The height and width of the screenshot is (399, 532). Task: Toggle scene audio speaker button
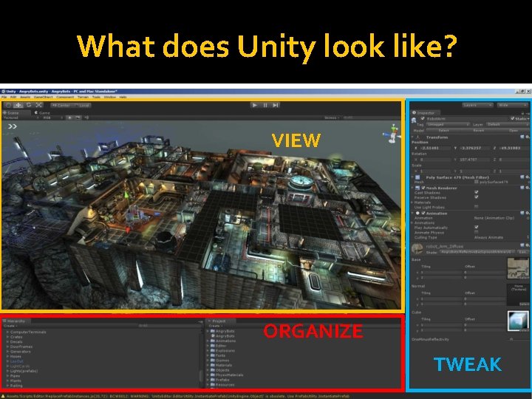pyautogui.click(x=86, y=117)
